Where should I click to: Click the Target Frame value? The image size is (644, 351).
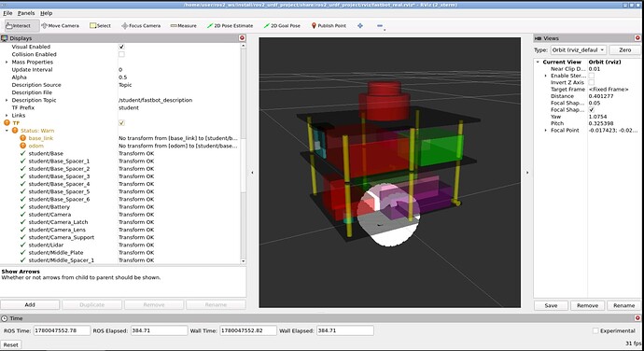609,90
